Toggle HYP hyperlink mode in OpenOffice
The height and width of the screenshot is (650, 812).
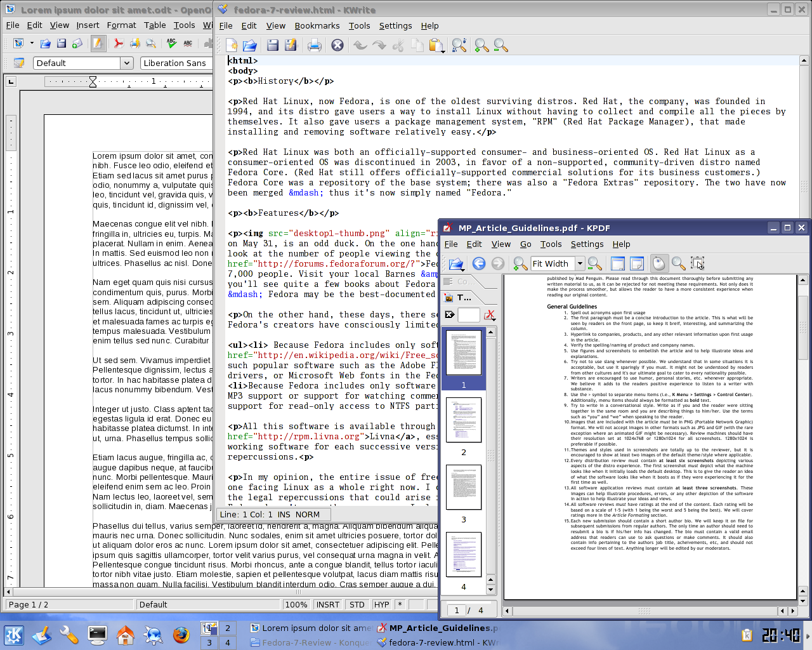tap(381, 604)
